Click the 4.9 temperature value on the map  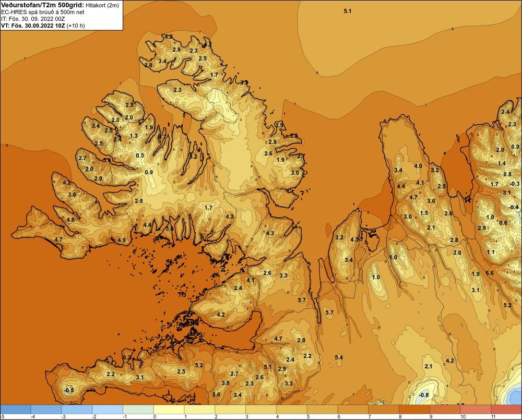pos(122,240)
